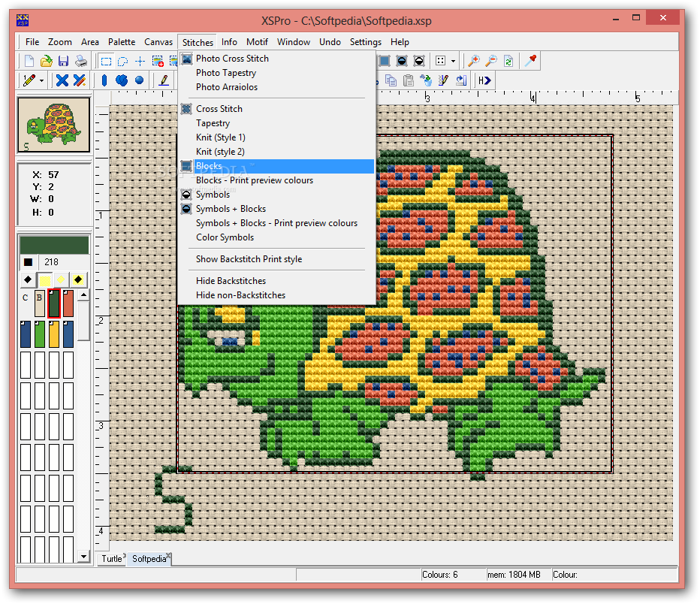Select the numbered pencil drawing tool

[x=29, y=80]
